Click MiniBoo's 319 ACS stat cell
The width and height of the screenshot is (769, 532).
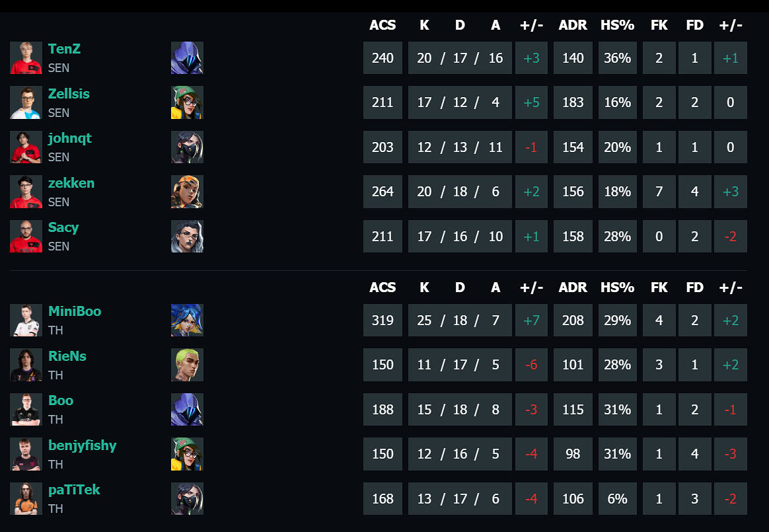tap(383, 321)
